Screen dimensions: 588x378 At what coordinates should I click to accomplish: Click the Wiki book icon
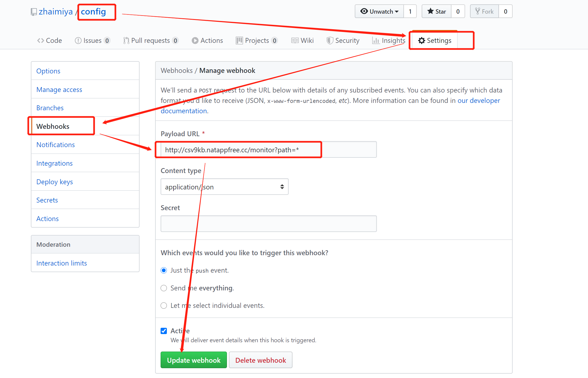[x=295, y=41]
